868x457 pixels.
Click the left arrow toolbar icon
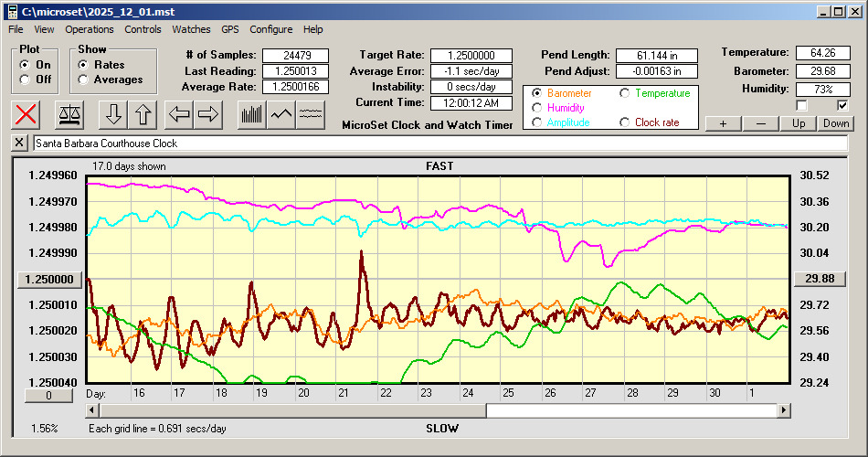click(180, 114)
